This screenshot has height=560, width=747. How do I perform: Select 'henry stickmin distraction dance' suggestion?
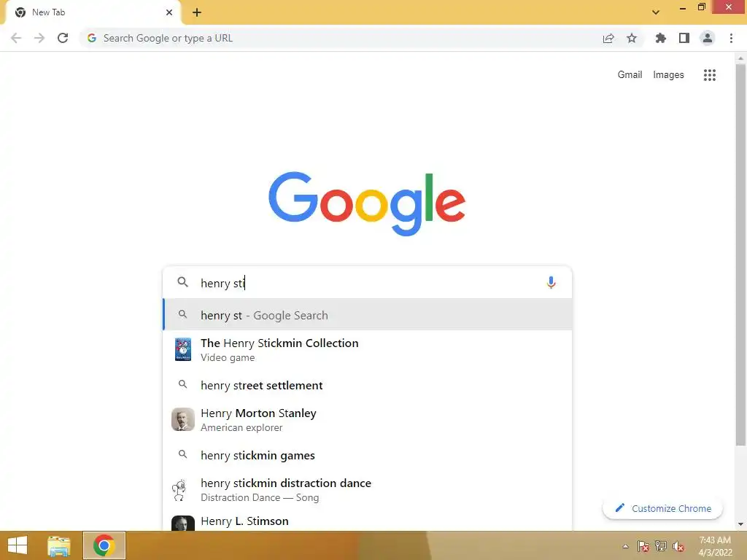click(368, 489)
